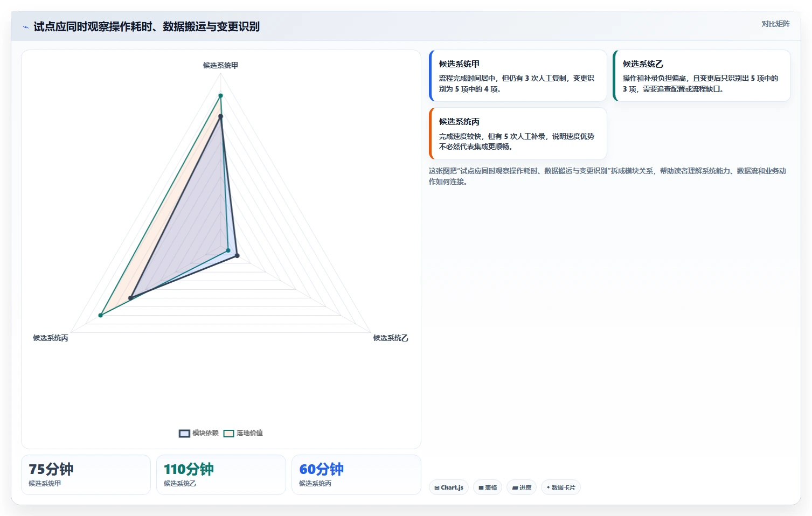Click the 模块依赖 legend label
This screenshot has height=516, width=812.
click(x=205, y=433)
